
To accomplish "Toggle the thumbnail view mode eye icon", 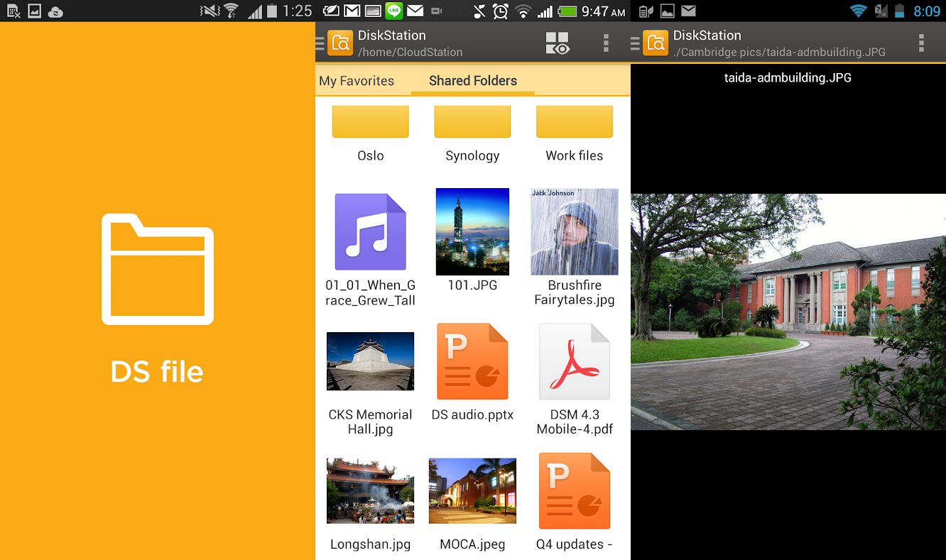I will (x=558, y=43).
